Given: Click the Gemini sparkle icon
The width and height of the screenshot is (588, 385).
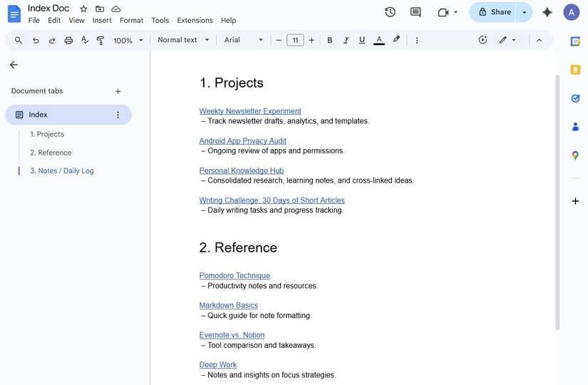Looking at the screenshot, I should pyautogui.click(x=547, y=12).
